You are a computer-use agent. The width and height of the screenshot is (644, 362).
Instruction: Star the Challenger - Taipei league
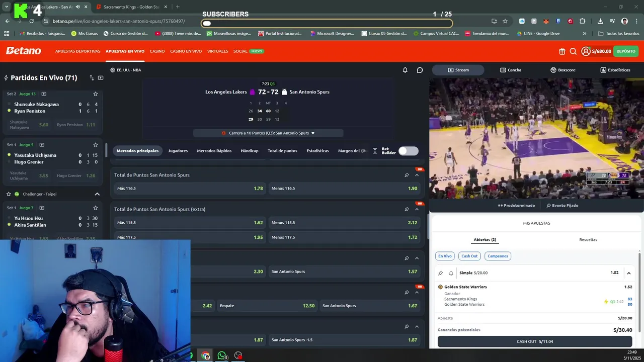(9, 194)
